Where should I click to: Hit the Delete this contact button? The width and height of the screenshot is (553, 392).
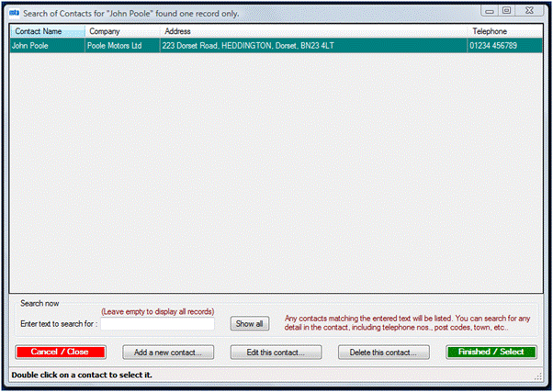(x=384, y=352)
